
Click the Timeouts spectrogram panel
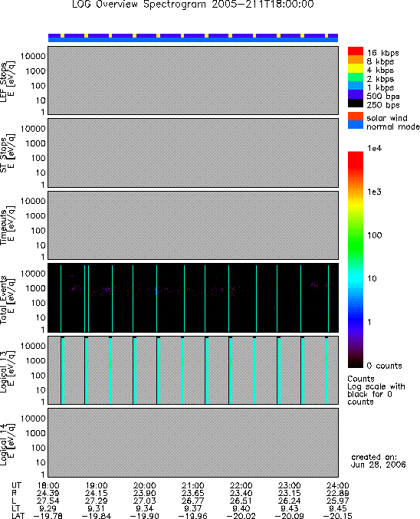tap(193, 225)
